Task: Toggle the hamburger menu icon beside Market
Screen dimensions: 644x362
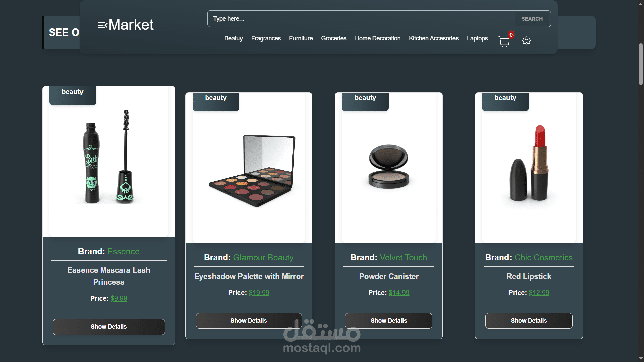Action: (x=102, y=25)
